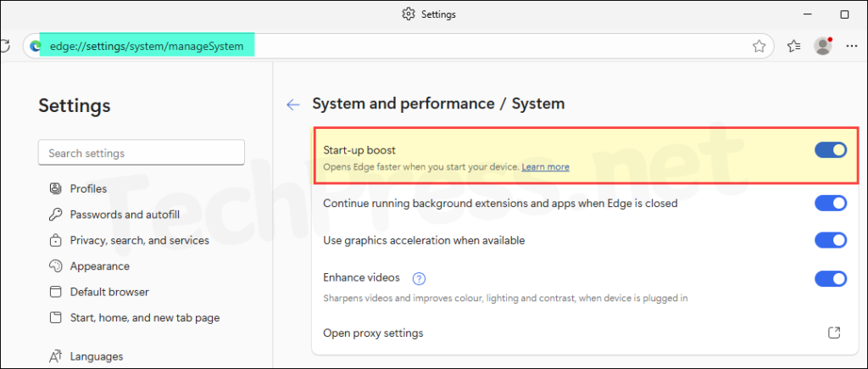Click the key icon for Passwords and autofill
This screenshot has width=868, height=369.
55,215
